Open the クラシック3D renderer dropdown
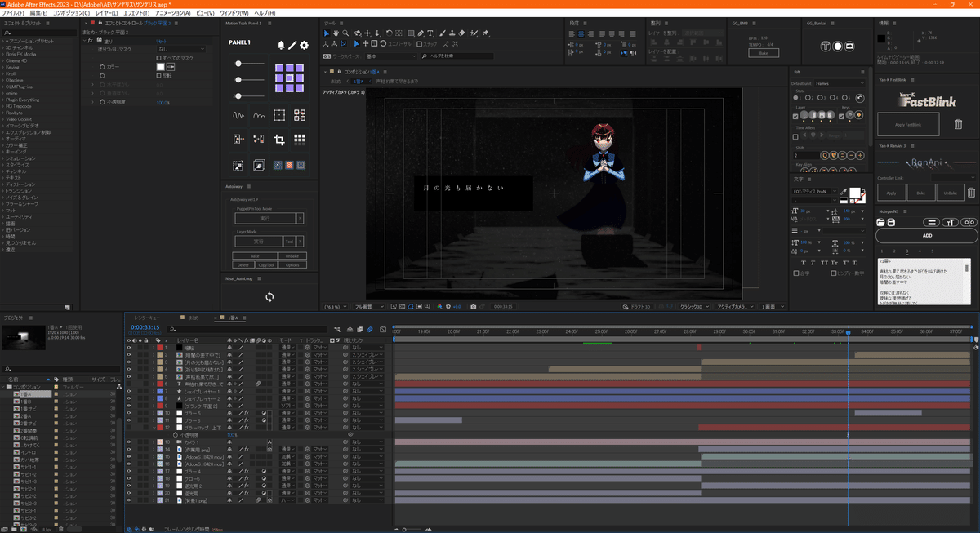This screenshot has width=980, height=533. (695, 307)
